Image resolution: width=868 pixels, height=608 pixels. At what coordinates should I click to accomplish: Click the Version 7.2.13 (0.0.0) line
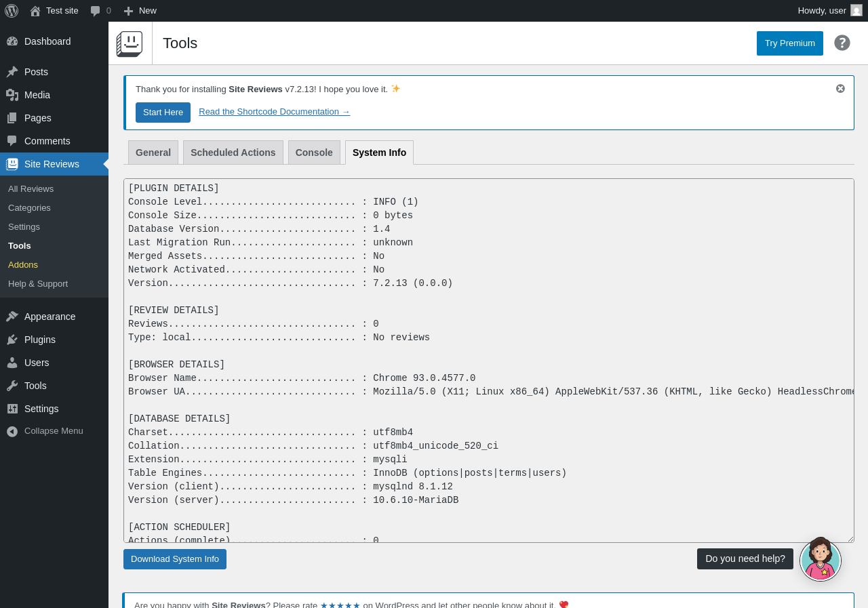point(290,283)
